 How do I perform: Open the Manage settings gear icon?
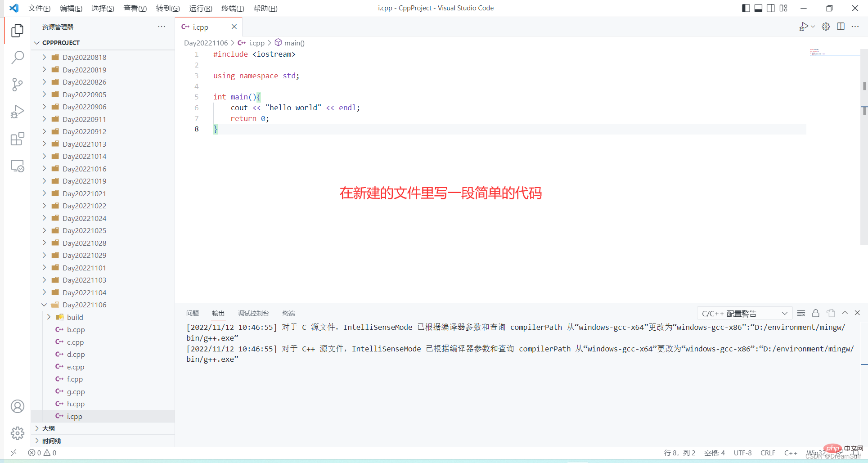826,27
